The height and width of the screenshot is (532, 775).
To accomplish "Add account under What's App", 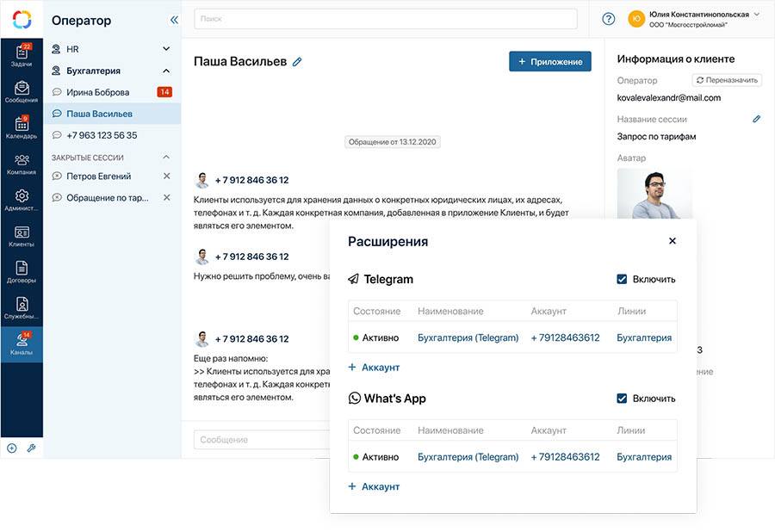I will click(374, 486).
